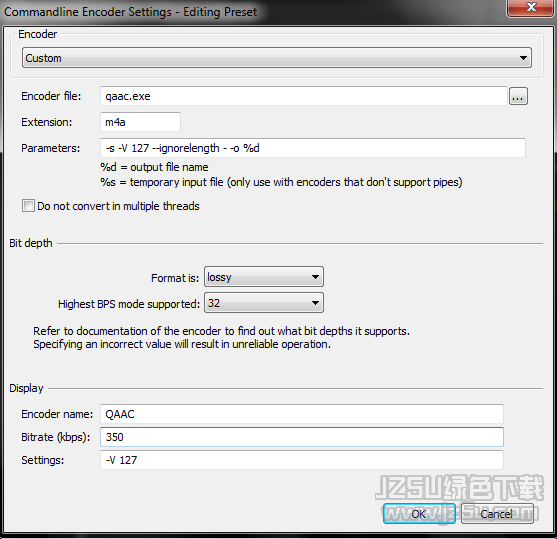Open the Format is dropdown set to lossy
Screen dimensions: 557x539
point(264,277)
